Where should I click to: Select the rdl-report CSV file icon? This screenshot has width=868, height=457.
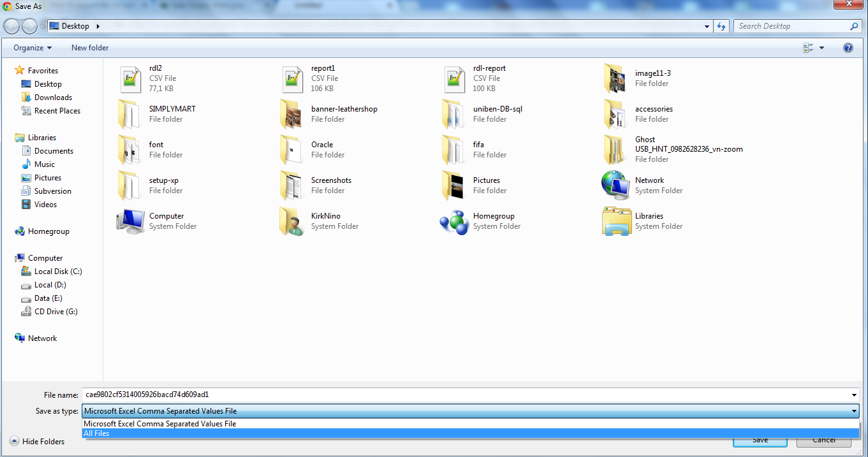tap(455, 79)
